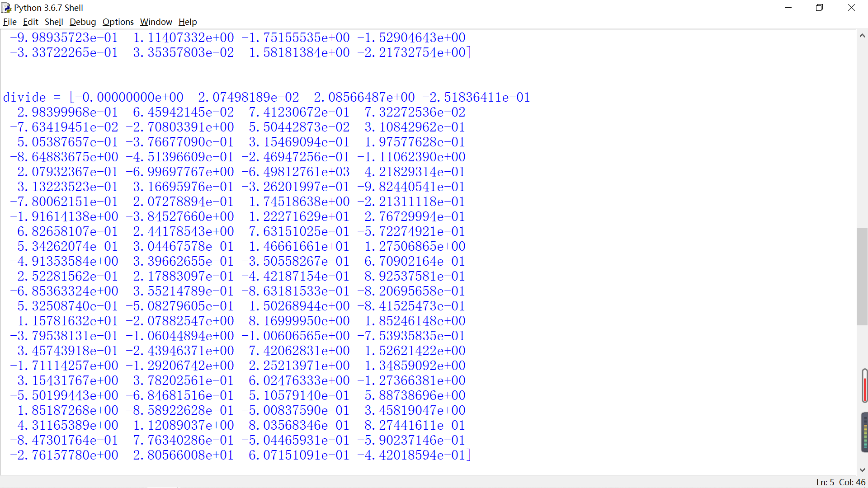The width and height of the screenshot is (868, 488).
Task: Open the Debug menu
Action: pyautogui.click(x=83, y=22)
